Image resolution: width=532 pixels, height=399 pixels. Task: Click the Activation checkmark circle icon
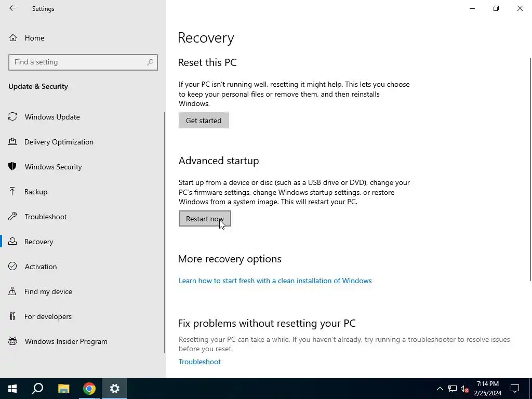(x=12, y=266)
